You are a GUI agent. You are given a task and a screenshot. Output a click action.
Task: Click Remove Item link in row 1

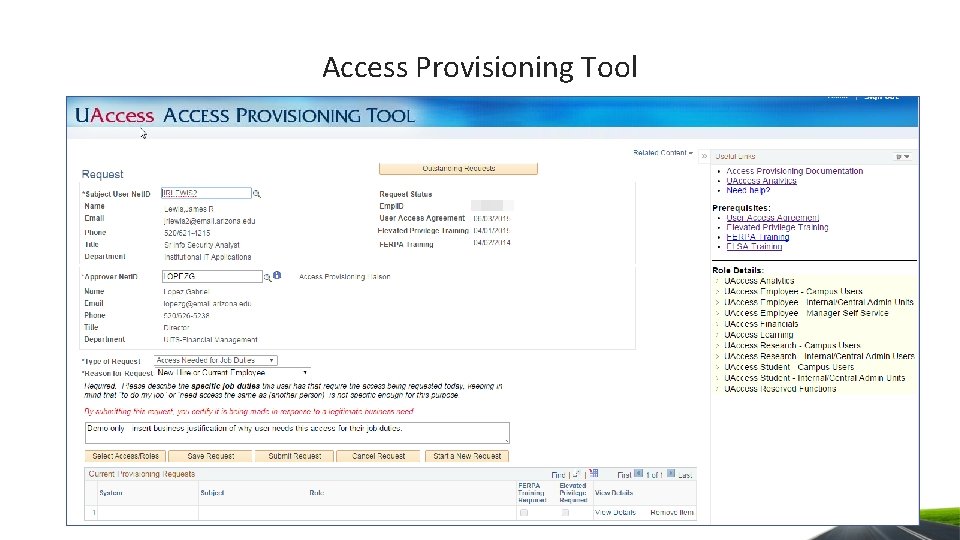pyautogui.click(x=672, y=512)
